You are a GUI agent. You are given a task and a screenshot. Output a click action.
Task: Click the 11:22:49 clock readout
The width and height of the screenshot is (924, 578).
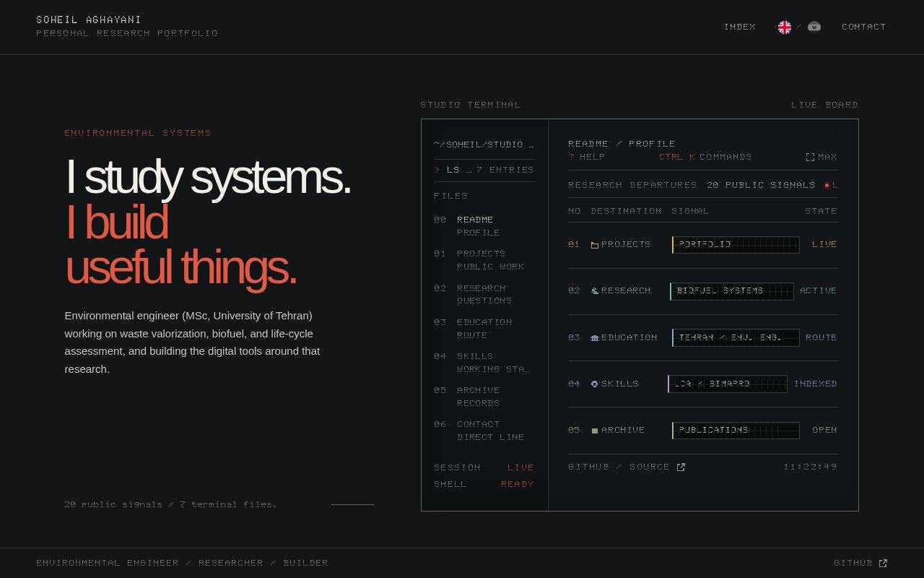(811, 467)
